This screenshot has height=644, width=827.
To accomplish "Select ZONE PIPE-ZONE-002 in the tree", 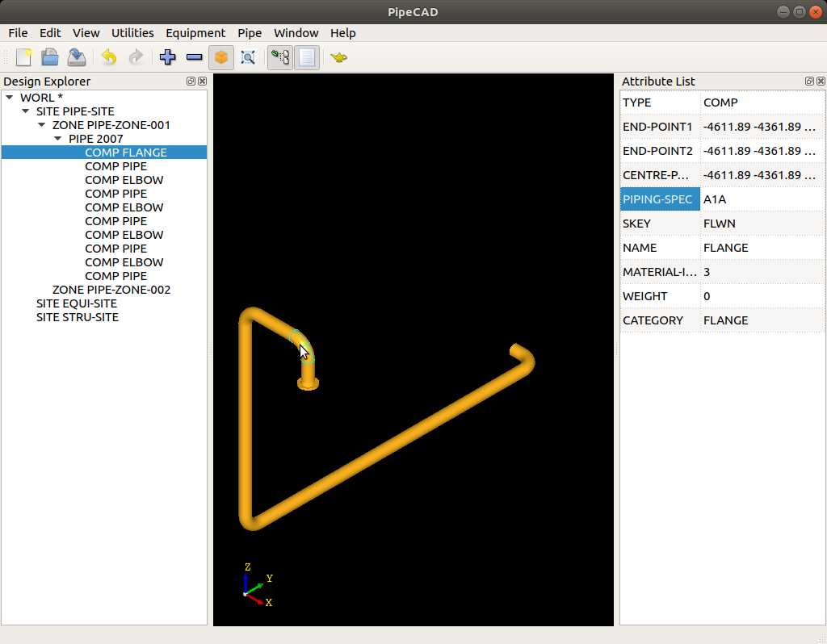I will coord(111,290).
